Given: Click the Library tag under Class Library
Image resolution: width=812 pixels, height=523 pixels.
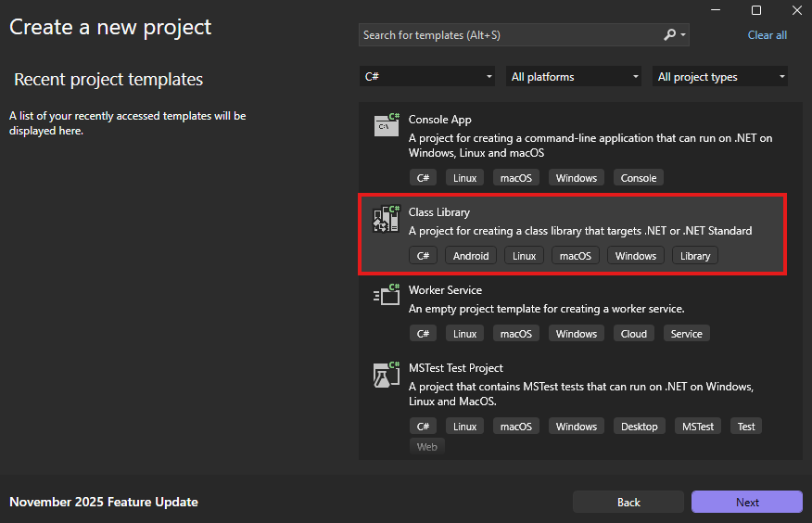Looking at the screenshot, I should (x=695, y=256).
